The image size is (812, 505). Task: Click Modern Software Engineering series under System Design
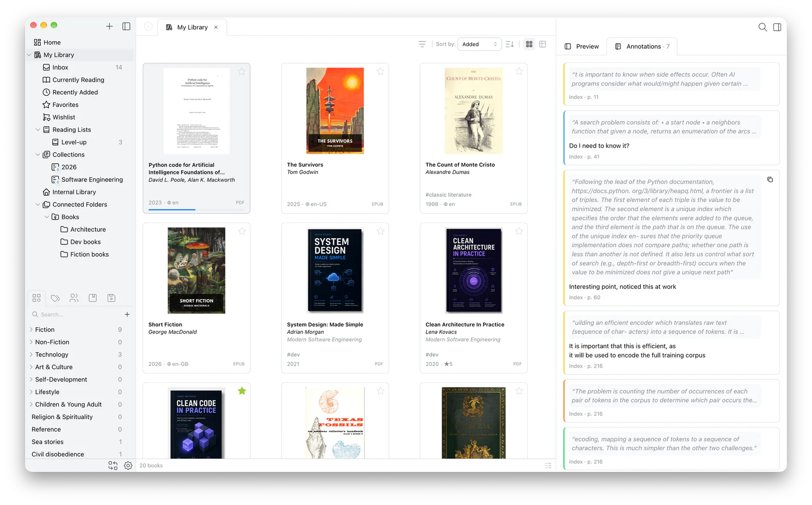[x=324, y=340]
